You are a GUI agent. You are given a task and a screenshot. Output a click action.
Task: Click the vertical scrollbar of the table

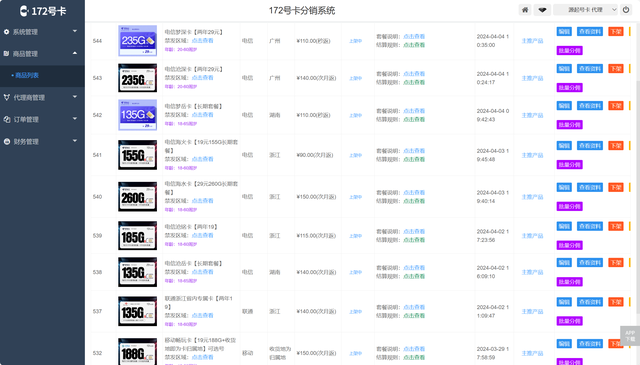pyautogui.click(x=638, y=196)
